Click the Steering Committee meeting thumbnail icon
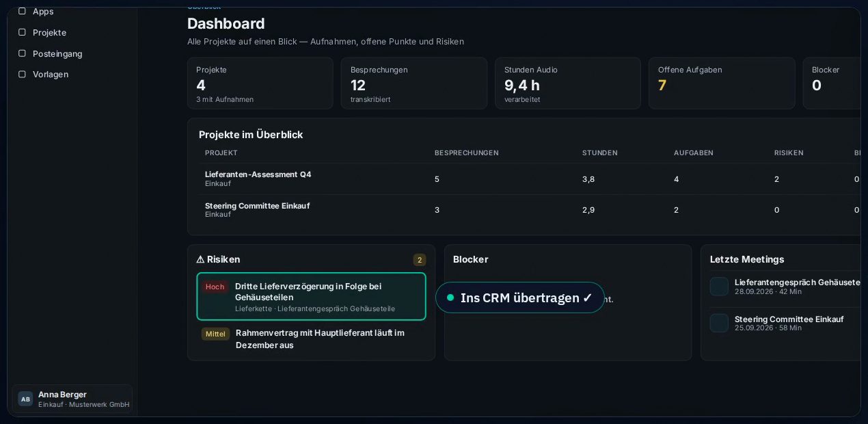 click(719, 323)
